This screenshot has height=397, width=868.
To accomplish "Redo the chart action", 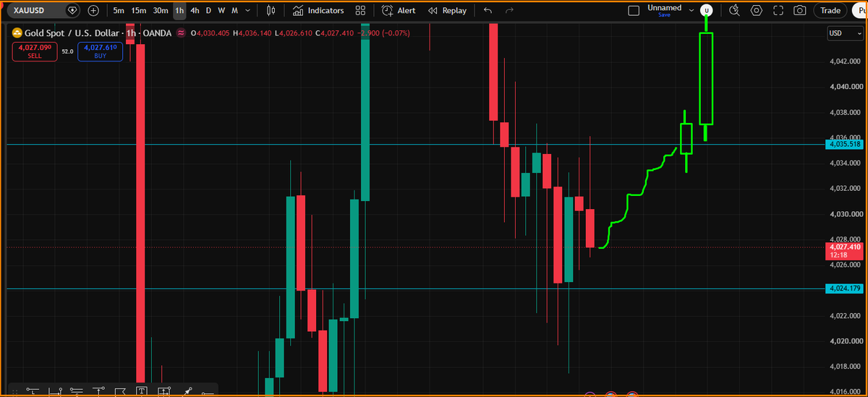I will coord(509,11).
